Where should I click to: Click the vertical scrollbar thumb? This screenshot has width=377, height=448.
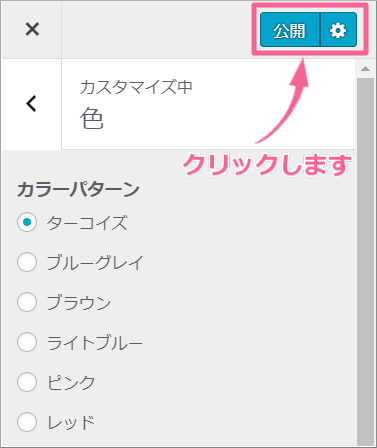(x=366, y=262)
